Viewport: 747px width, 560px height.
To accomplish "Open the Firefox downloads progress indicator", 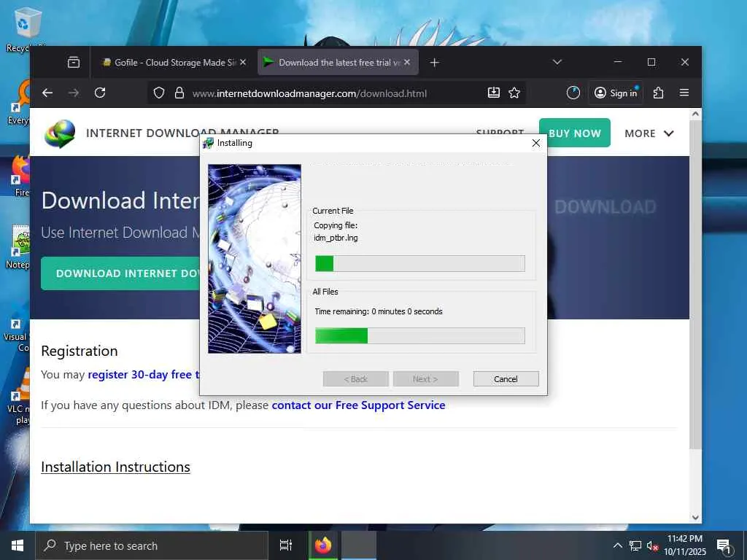I will coord(573,93).
